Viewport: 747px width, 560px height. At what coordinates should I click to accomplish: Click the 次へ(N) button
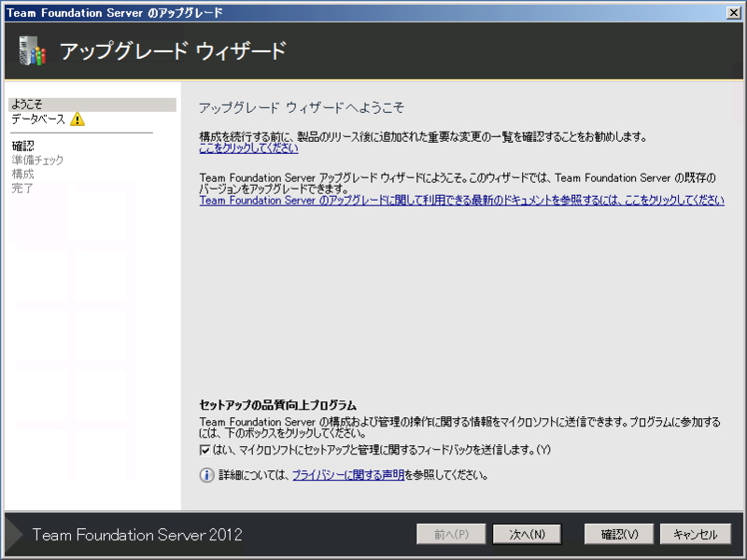click(527, 534)
